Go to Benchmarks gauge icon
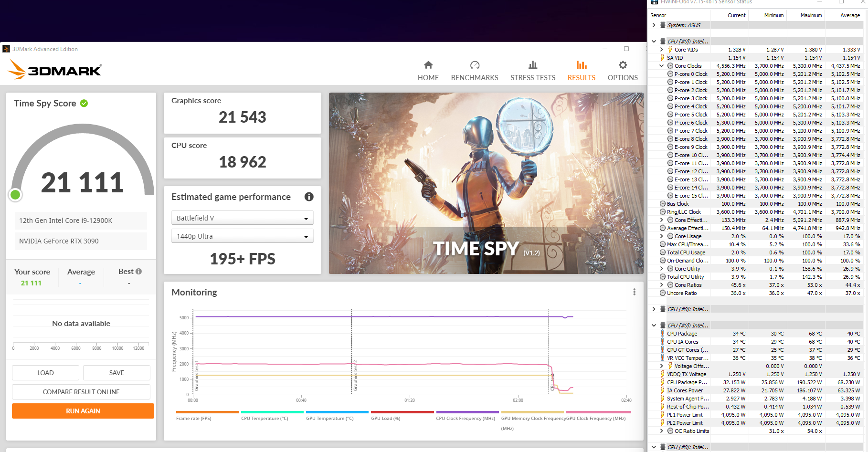This screenshot has height=452, width=868. click(x=475, y=65)
